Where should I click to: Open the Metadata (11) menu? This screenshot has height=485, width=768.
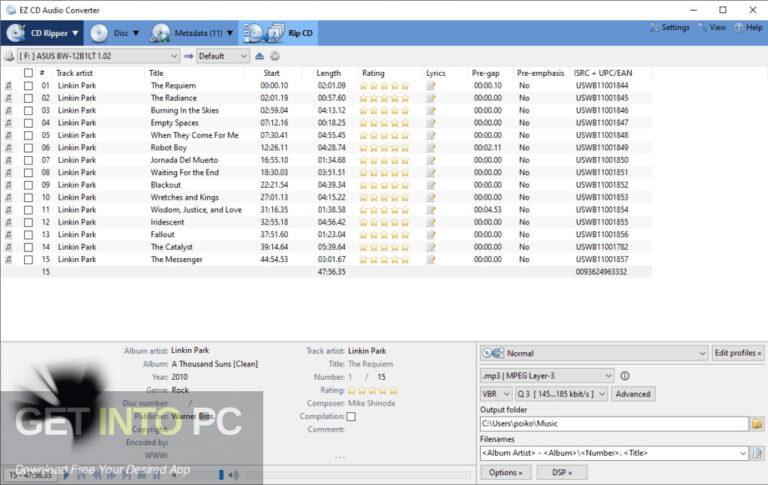192,33
